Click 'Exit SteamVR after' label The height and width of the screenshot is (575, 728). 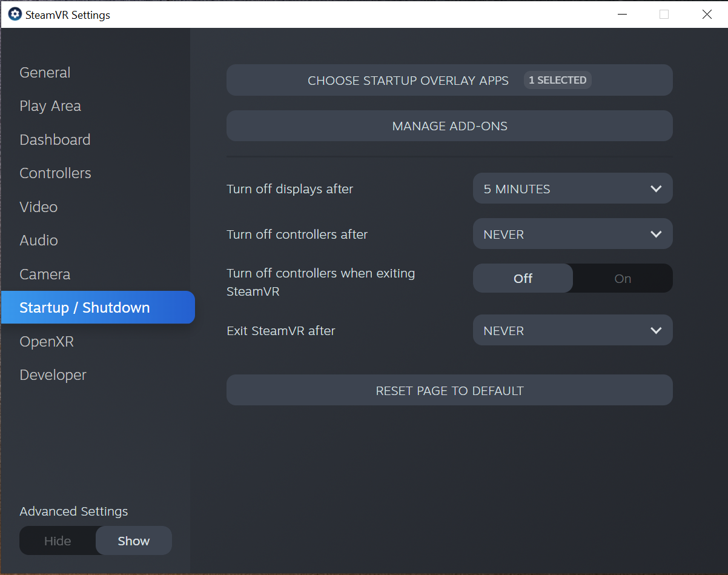pyautogui.click(x=280, y=331)
